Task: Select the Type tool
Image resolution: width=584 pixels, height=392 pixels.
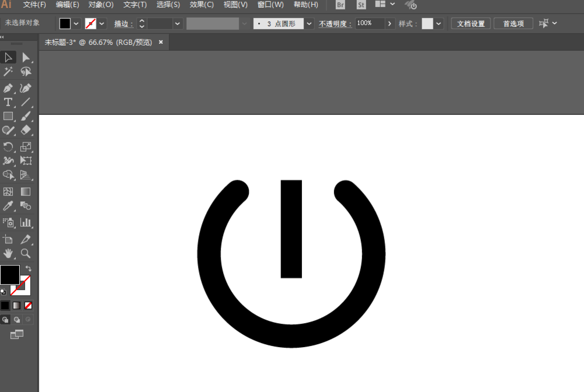Action: pyautogui.click(x=8, y=102)
